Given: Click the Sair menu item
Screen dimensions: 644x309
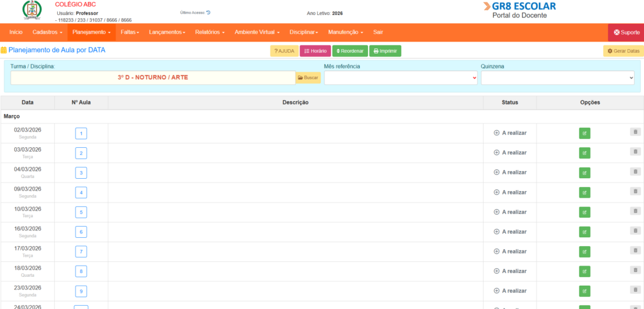Looking at the screenshot, I should click(x=378, y=32).
